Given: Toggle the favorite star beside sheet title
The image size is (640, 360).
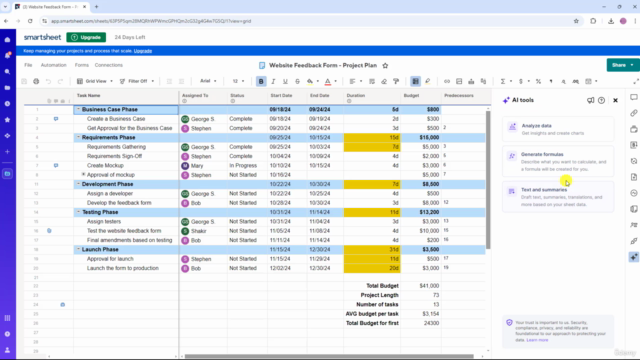Looking at the screenshot, I should tap(385, 65).
